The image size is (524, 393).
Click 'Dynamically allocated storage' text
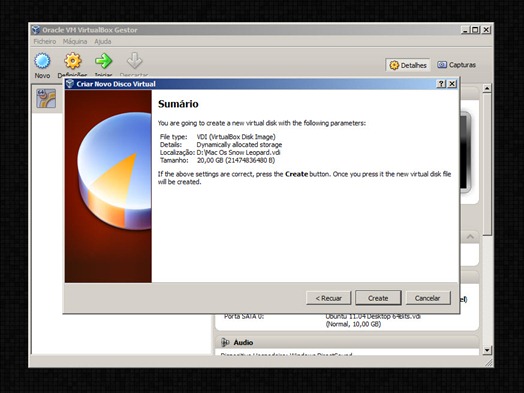[239, 145]
